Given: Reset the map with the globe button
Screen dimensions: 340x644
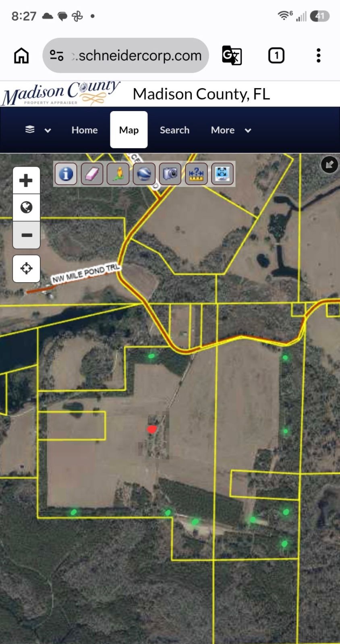Looking at the screenshot, I should coord(26,208).
